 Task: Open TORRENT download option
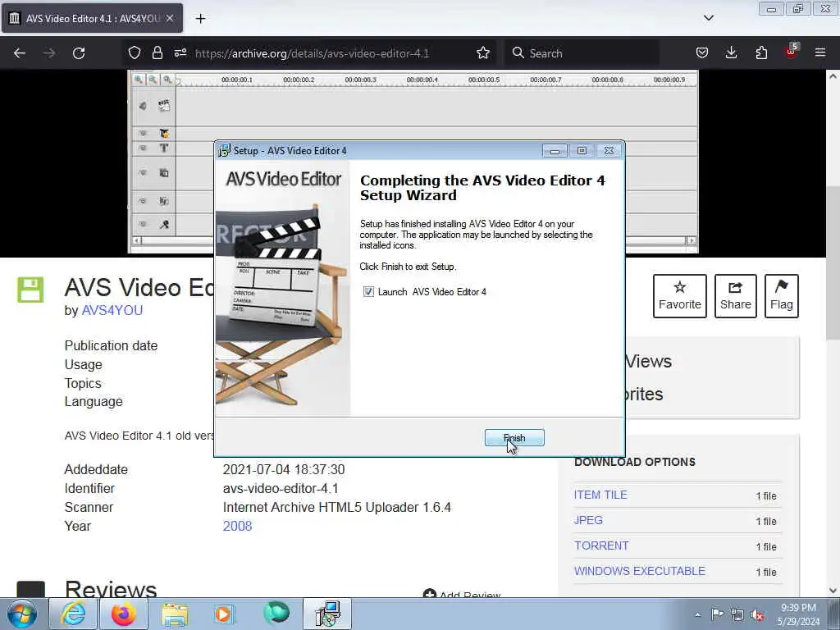[601, 546]
